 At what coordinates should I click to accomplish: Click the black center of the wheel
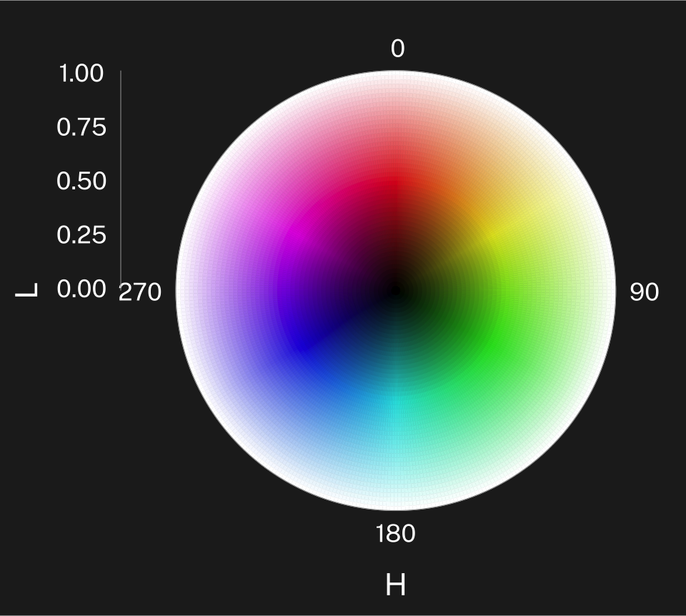pos(396,291)
